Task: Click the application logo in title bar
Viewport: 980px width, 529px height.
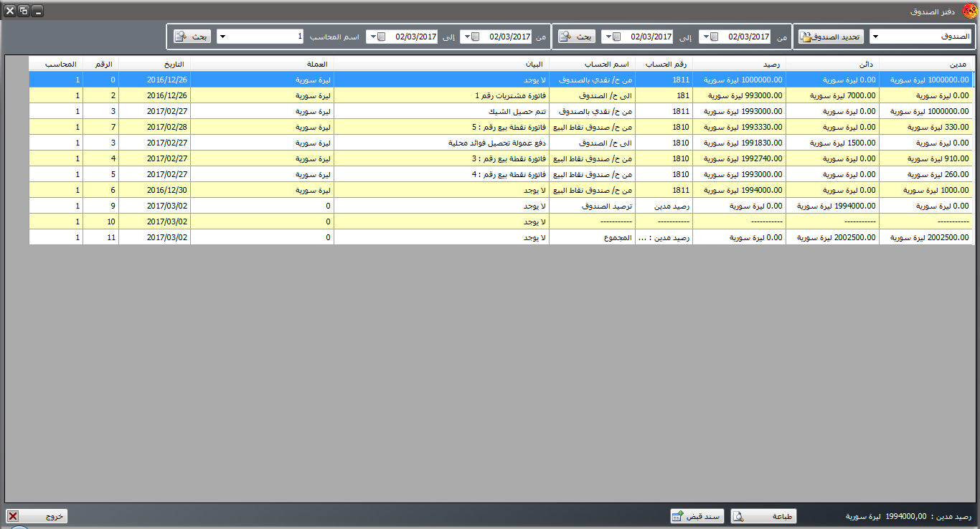Action: (969, 11)
